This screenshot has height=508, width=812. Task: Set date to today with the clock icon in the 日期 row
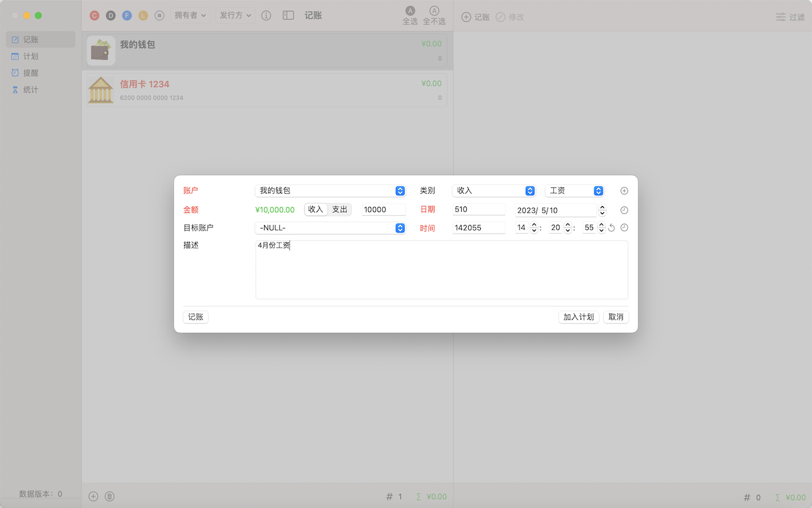click(x=624, y=210)
